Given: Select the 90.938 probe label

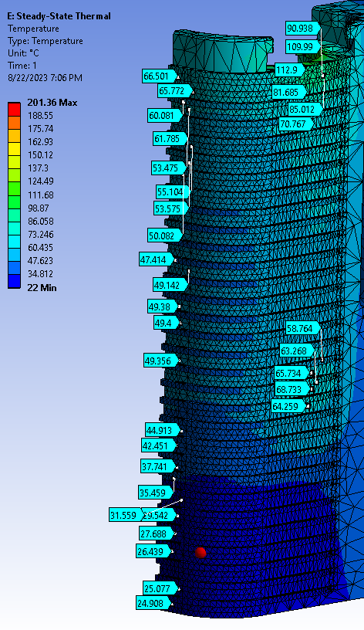Looking at the screenshot, I should pos(303,28).
